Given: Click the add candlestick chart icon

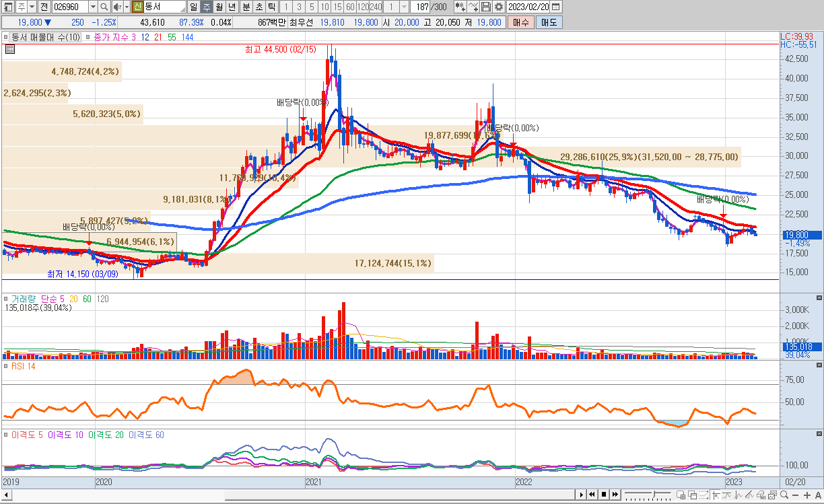Looking at the screenshot, I should tap(460, 7).
